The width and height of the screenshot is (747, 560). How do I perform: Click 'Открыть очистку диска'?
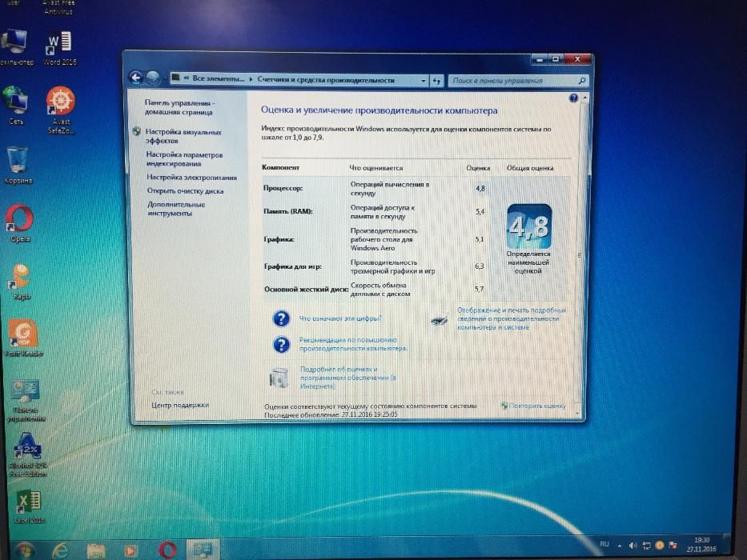[x=185, y=191]
